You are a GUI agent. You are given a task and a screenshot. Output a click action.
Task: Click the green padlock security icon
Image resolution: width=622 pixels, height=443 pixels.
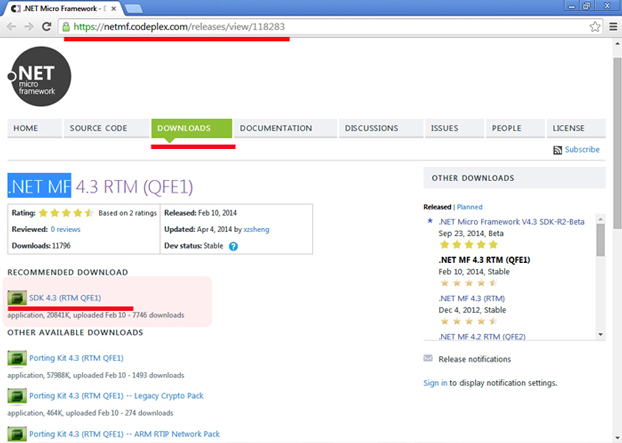pos(66,27)
